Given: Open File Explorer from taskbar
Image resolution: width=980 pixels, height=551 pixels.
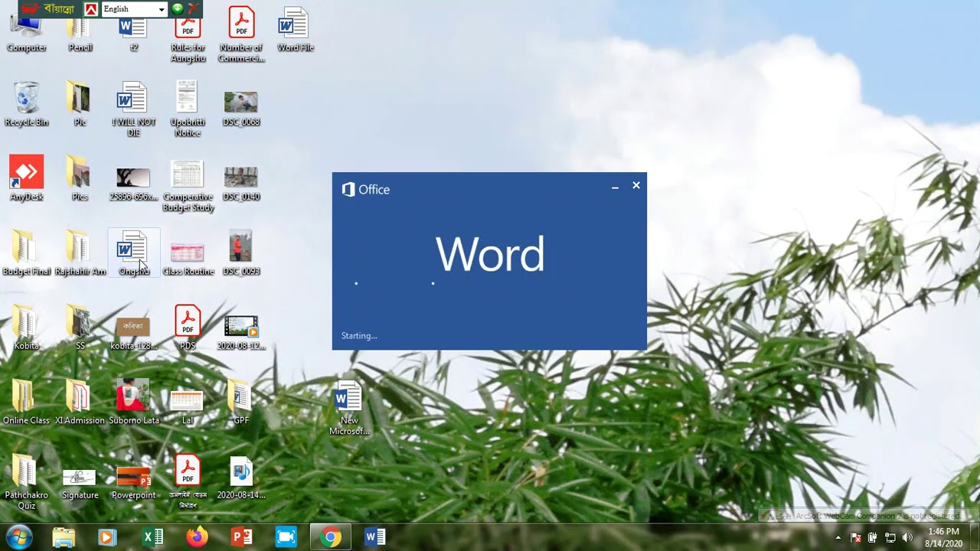Looking at the screenshot, I should 64,537.
